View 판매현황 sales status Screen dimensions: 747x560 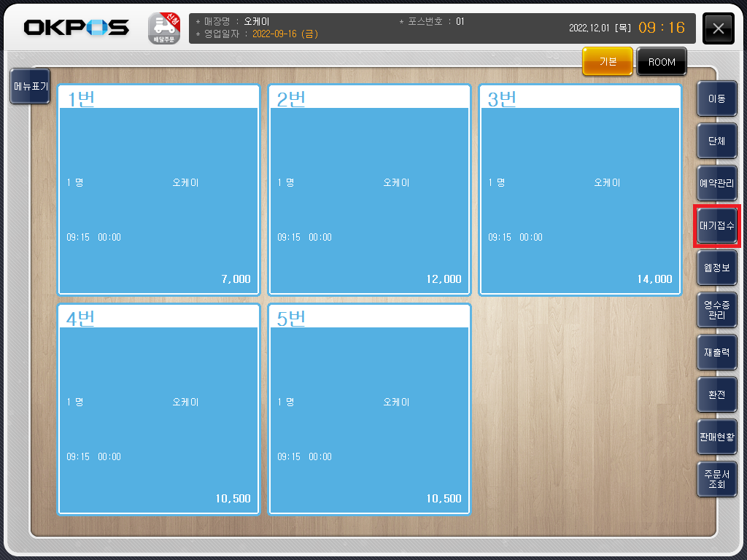pos(716,437)
